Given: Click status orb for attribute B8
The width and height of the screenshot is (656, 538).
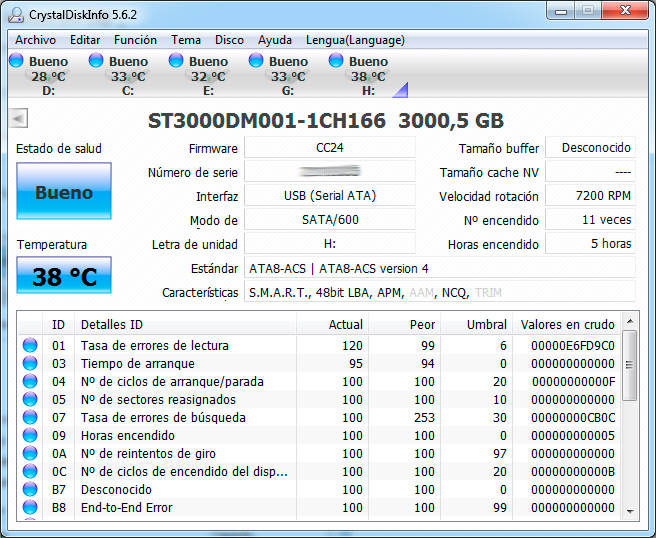Looking at the screenshot, I should [x=30, y=507].
